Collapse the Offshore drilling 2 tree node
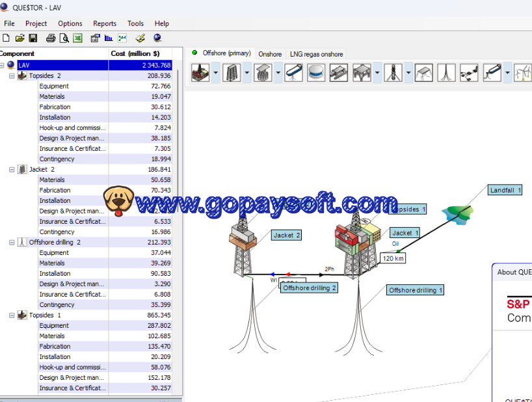Image resolution: width=532 pixels, height=402 pixels. point(12,243)
